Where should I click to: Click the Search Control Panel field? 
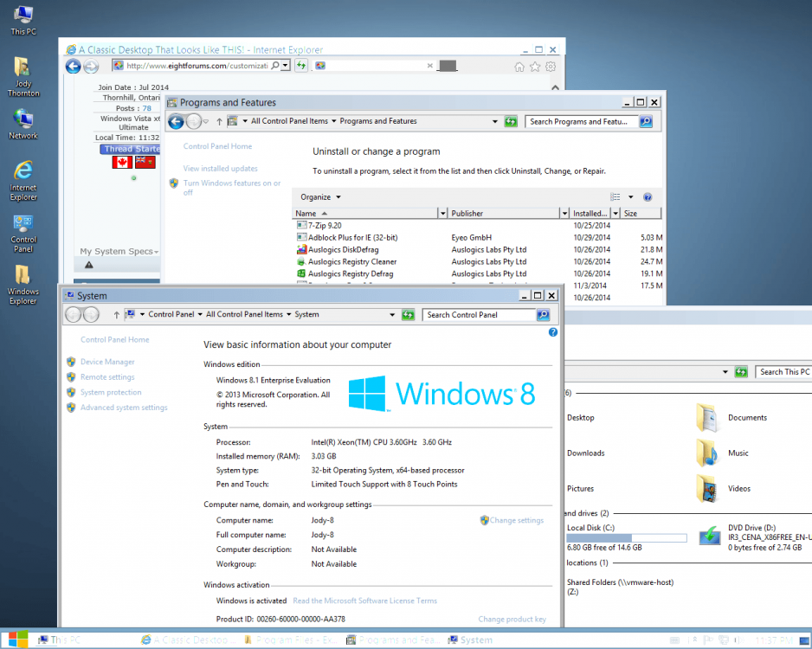(x=480, y=315)
